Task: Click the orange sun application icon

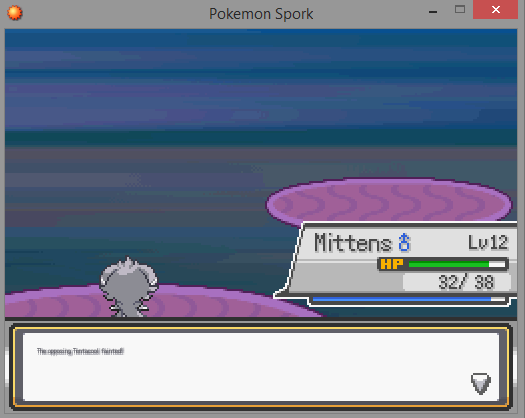Action: click(14, 13)
